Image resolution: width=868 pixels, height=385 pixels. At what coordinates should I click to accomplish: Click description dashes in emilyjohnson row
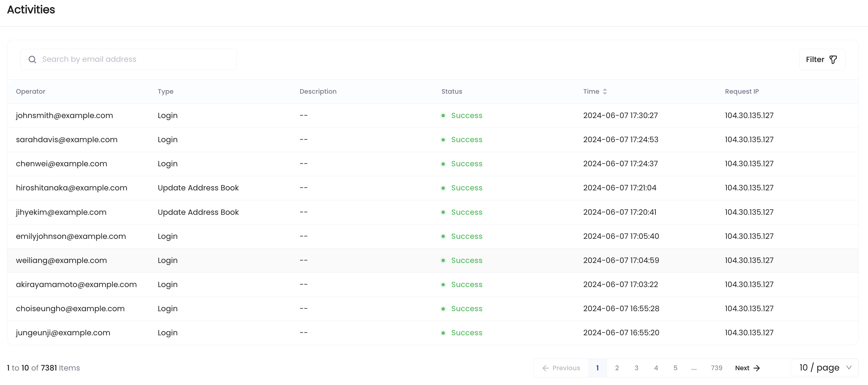pyautogui.click(x=304, y=237)
